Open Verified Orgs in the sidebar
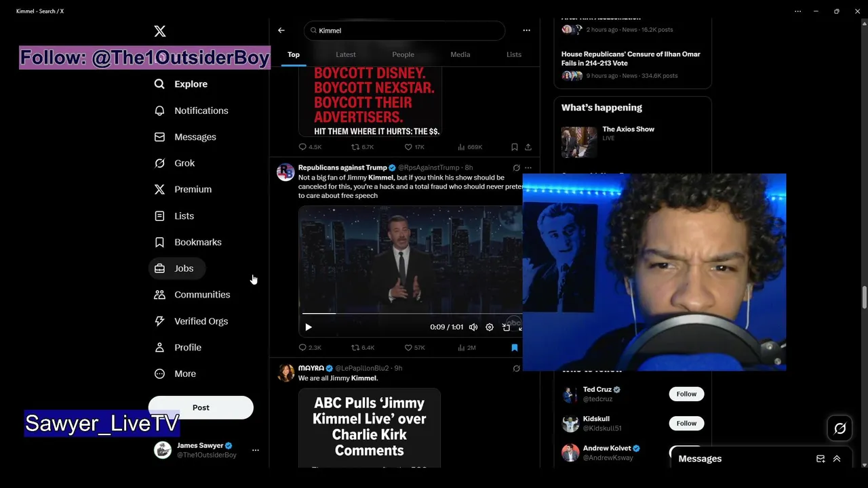The width and height of the screenshot is (868, 488). pyautogui.click(x=191, y=321)
